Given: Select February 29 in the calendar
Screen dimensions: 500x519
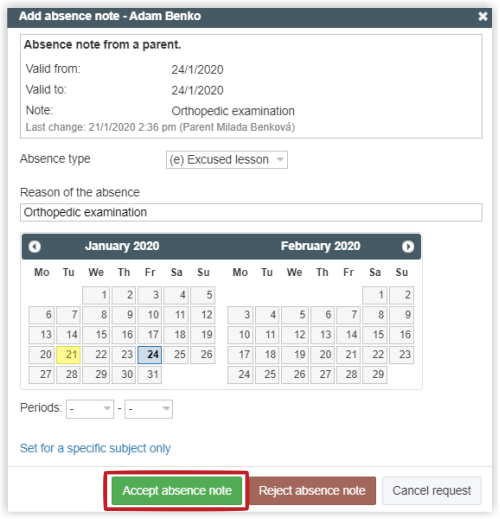Looking at the screenshot, I should pyautogui.click(x=375, y=374).
